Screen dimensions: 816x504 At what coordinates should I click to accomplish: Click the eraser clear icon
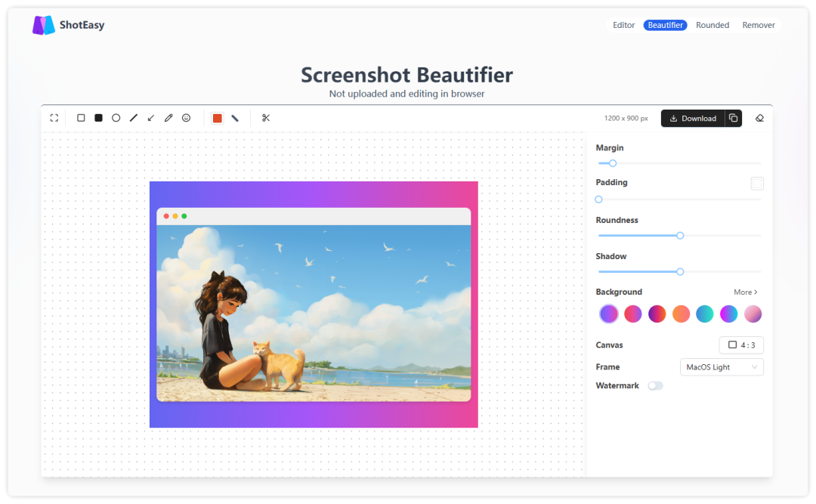click(x=760, y=118)
